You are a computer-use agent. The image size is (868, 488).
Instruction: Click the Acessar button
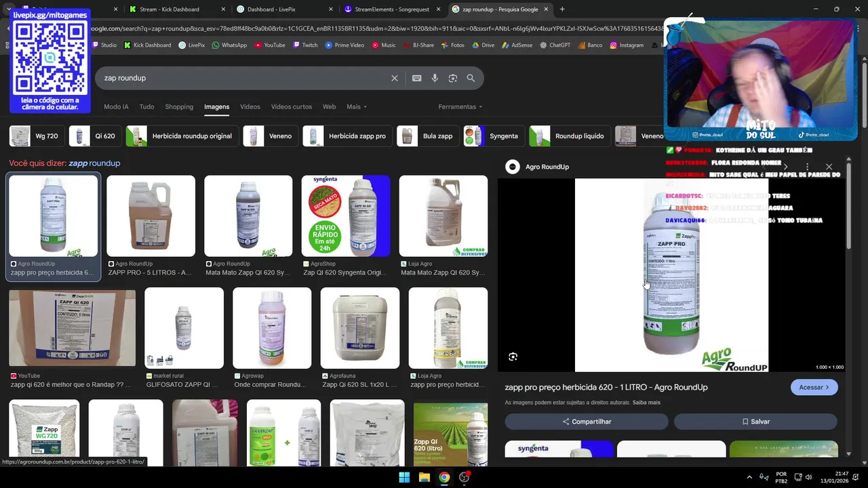(x=814, y=387)
